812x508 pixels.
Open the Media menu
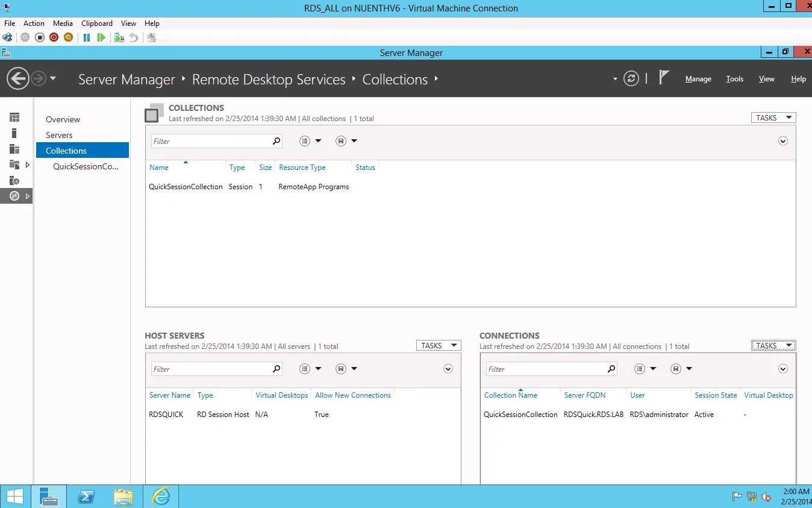(x=63, y=24)
